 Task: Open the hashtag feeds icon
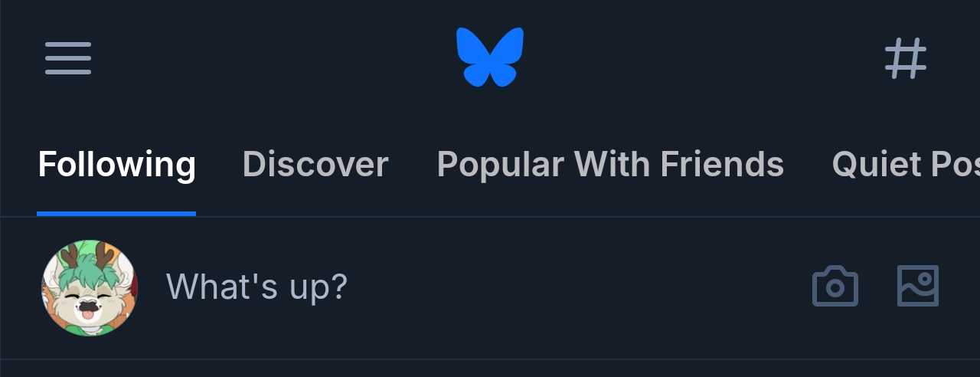906,58
